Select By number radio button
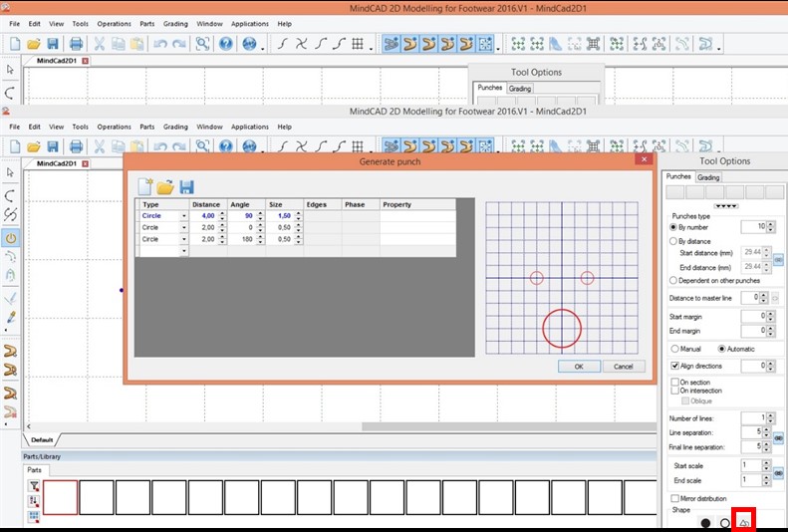Image resolution: width=788 pixels, height=532 pixels. (x=673, y=227)
